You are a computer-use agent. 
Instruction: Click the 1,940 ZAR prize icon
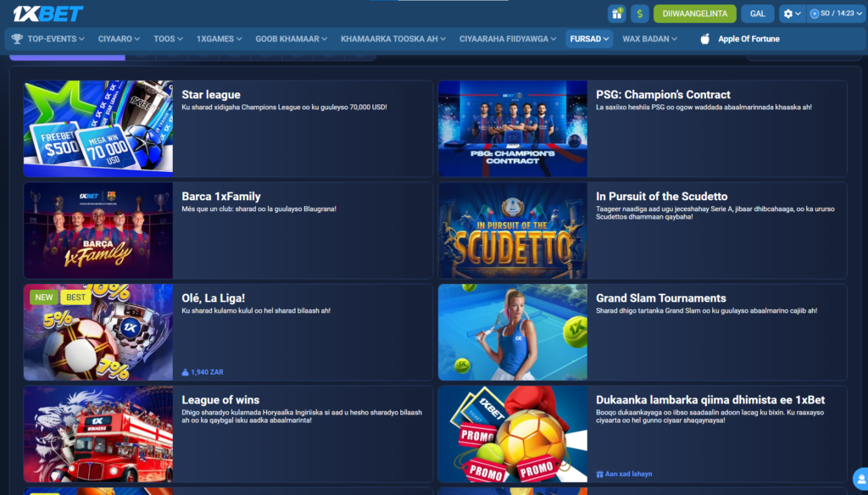[186, 372]
